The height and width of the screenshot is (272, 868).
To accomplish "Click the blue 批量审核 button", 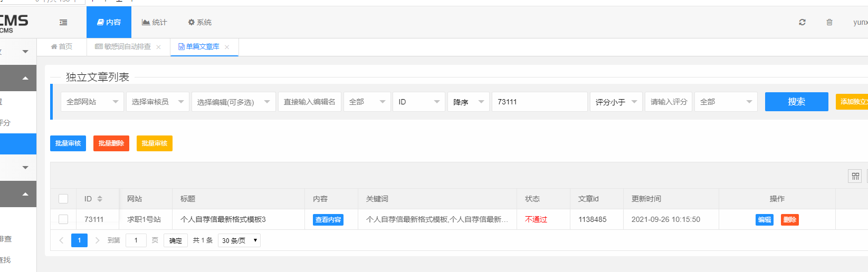I will point(68,143).
